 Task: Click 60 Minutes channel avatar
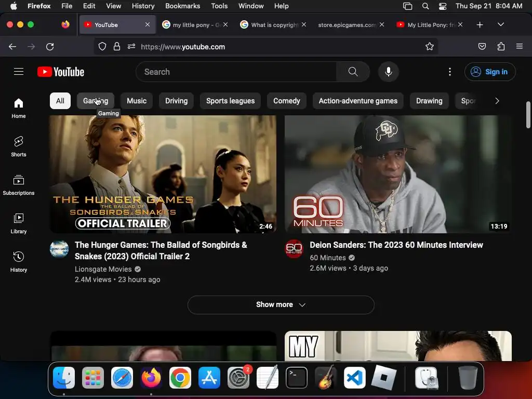tap(294, 249)
